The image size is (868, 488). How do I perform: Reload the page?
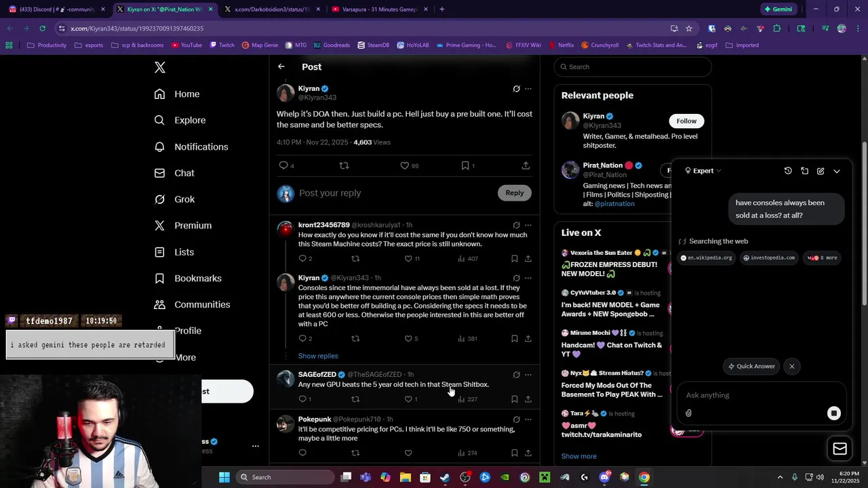pyautogui.click(x=42, y=28)
